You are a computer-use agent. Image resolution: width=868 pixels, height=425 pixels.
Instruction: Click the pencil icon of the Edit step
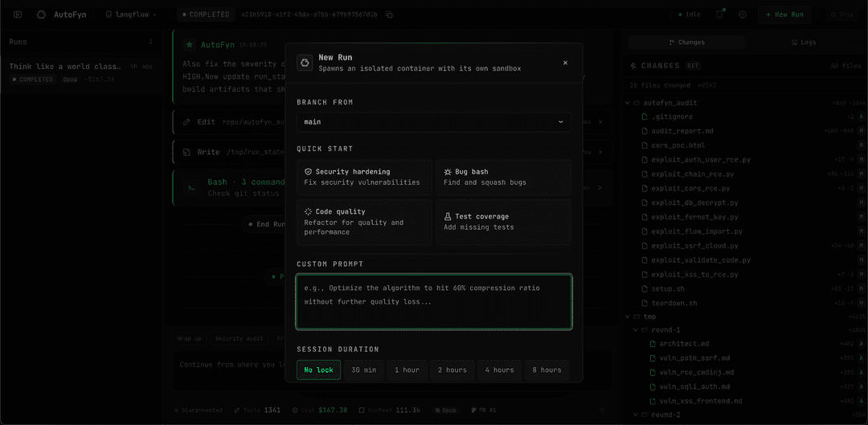[x=186, y=122]
